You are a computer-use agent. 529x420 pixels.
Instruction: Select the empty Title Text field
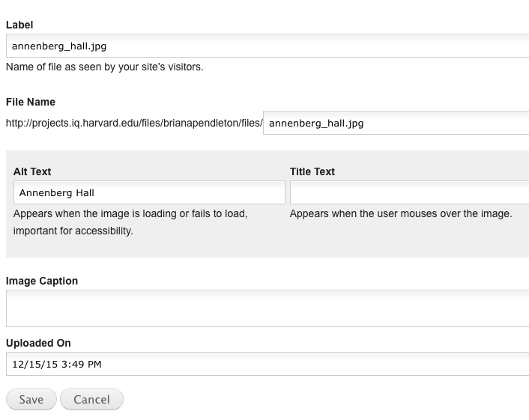(x=410, y=192)
